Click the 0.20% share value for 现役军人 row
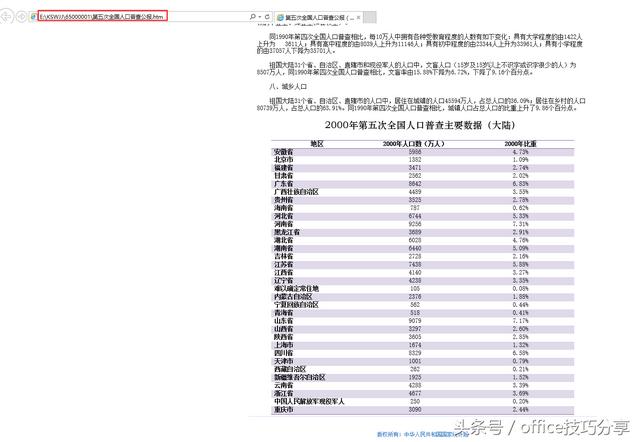Viewport: 640px width, 442px height. [520, 402]
